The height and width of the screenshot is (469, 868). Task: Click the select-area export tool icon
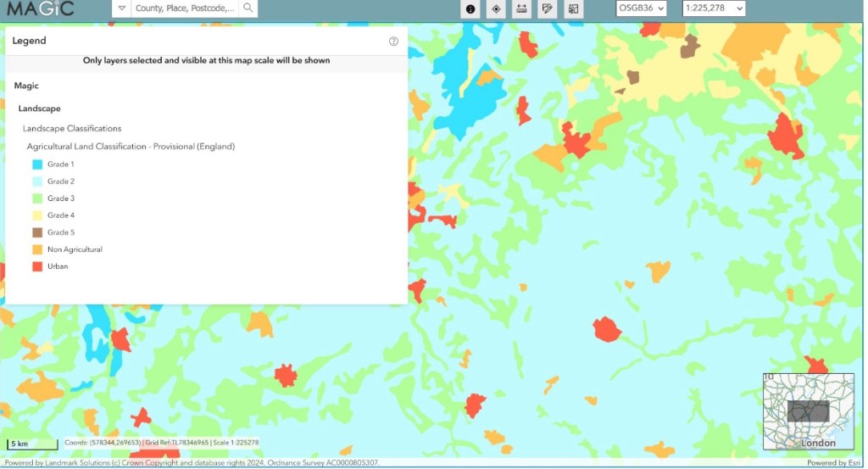[574, 9]
